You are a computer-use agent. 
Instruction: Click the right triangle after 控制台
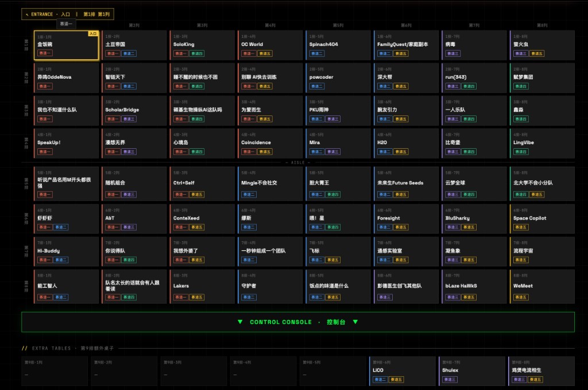tap(355, 322)
